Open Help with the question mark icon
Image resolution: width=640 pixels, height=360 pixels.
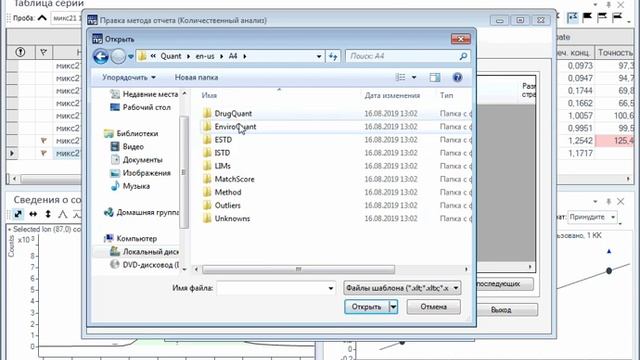[x=458, y=77]
